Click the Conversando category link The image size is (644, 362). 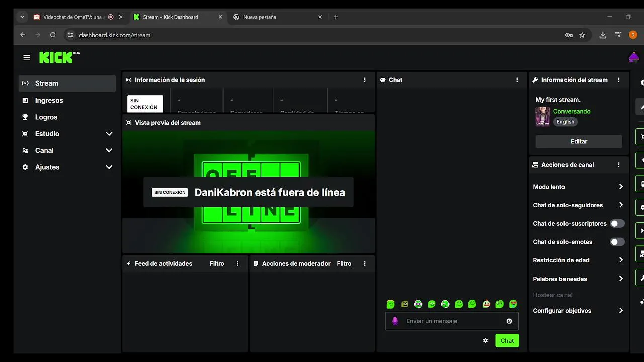pos(572,111)
